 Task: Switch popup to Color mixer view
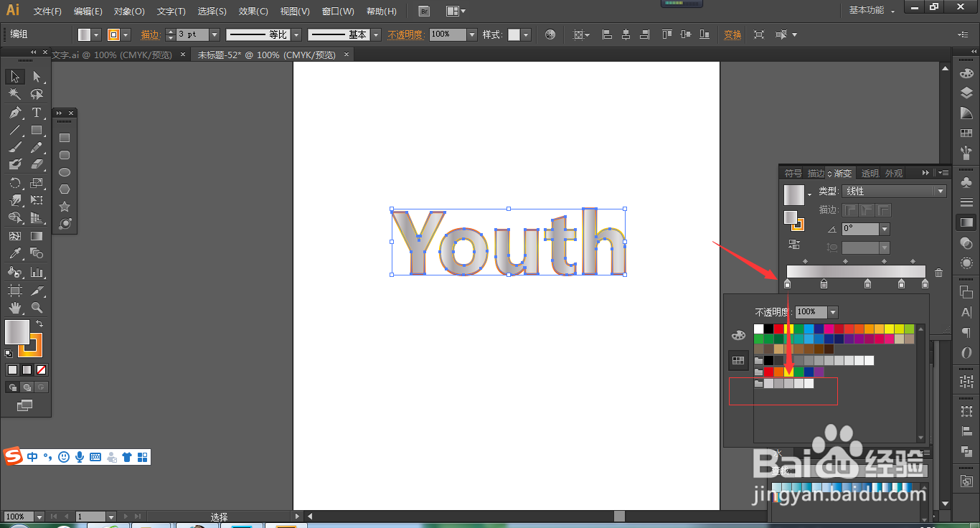(738, 335)
